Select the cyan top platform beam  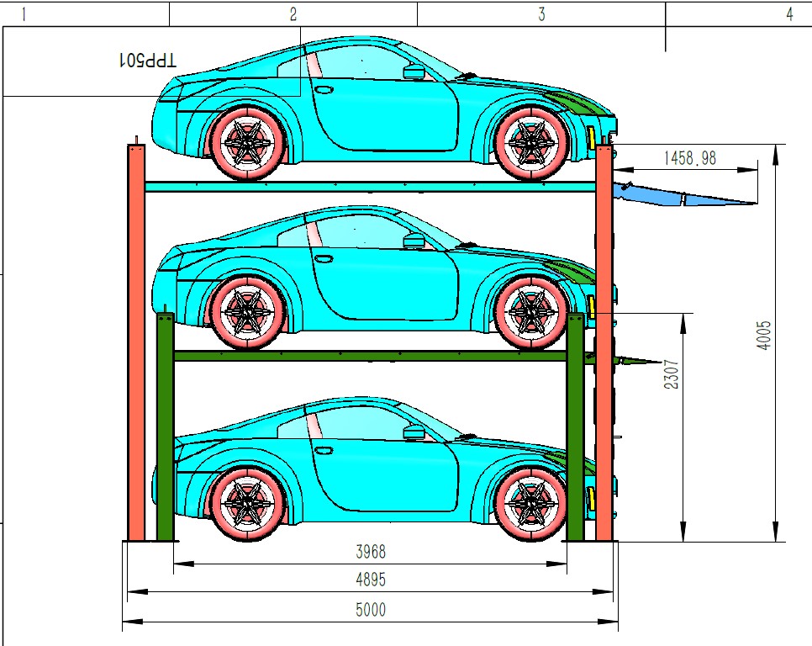pyautogui.click(x=370, y=187)
